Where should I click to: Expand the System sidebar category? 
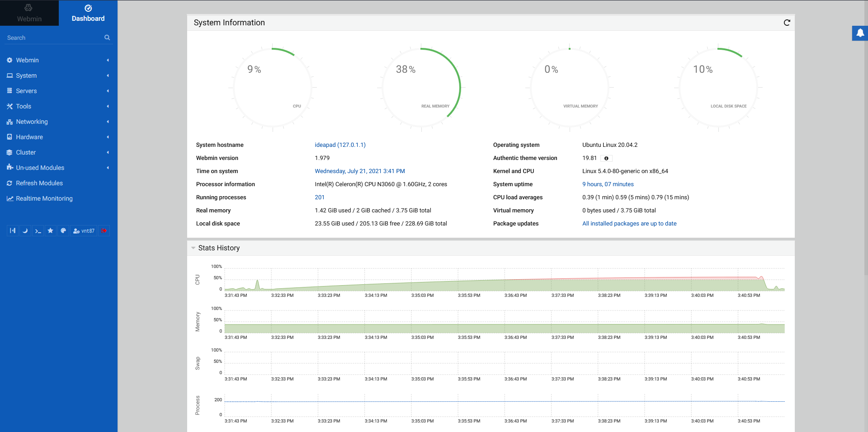pyautogui.click(x=59, y=75)
